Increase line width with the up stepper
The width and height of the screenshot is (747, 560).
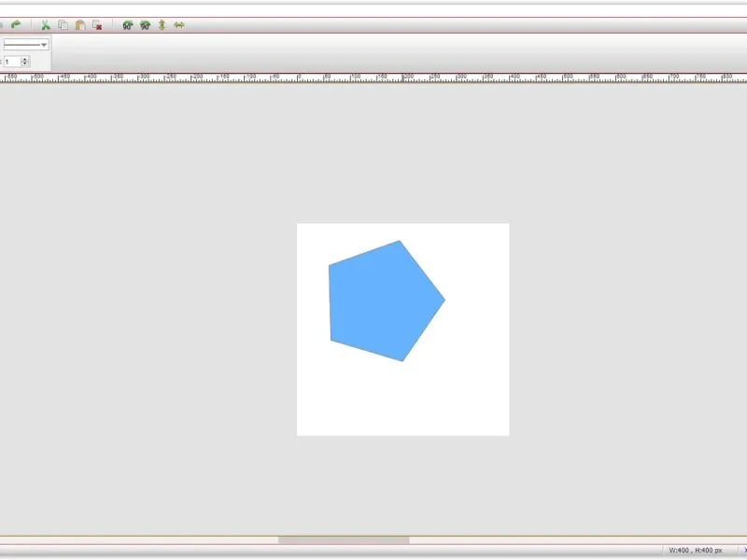click(25, 59)
